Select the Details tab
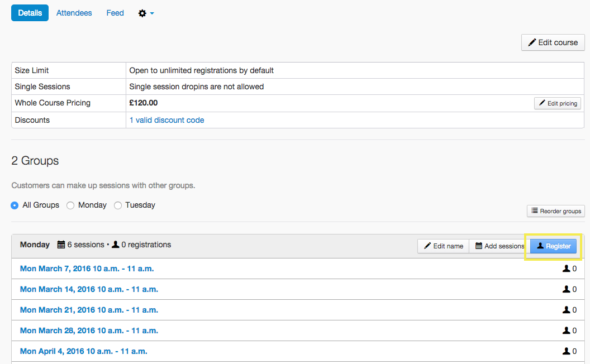Screen dimensions: 590x364 [x=30, y=13]
